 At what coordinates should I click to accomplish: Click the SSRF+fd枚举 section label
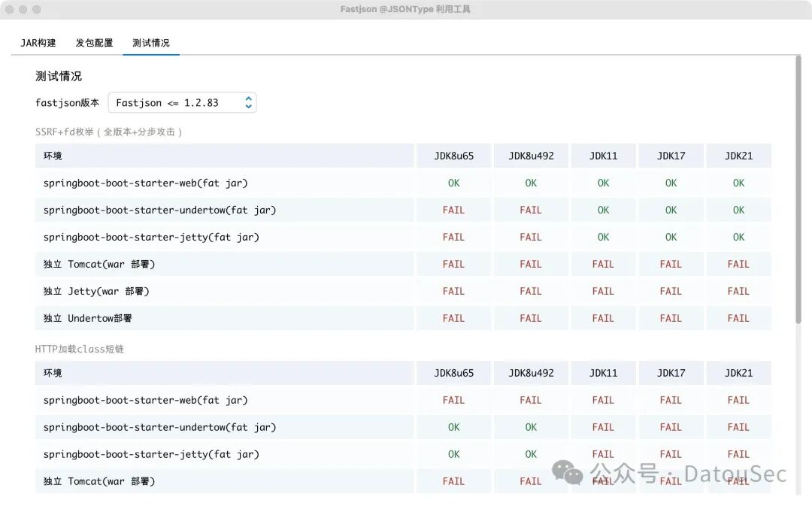[108, 132]
